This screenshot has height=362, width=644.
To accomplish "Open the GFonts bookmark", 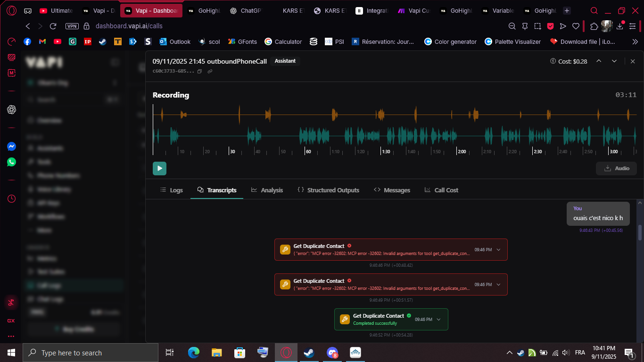I will [242, 41].
